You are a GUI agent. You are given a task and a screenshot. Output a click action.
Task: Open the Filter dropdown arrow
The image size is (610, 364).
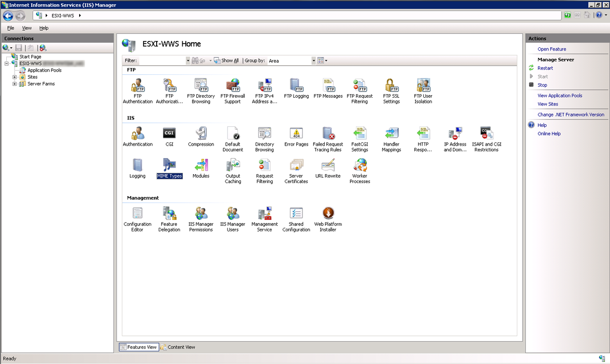point(188,61)
